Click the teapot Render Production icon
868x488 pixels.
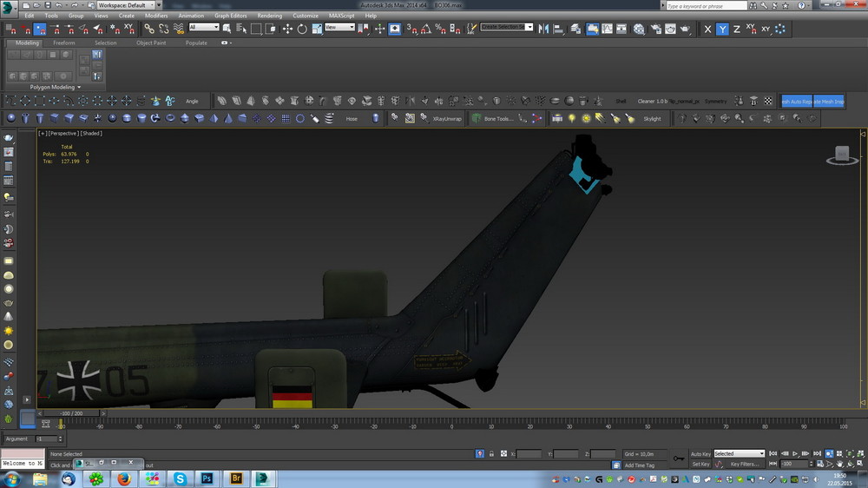tap(684, 29)
